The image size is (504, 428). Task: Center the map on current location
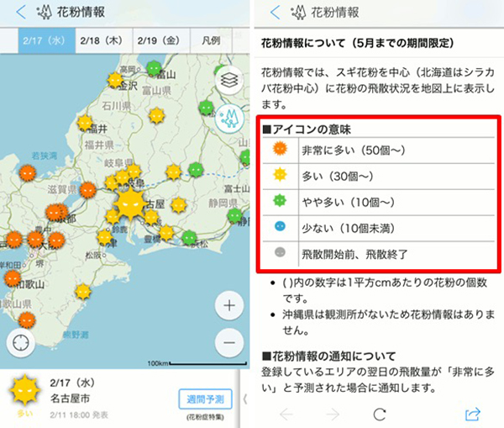pos(23,343)
